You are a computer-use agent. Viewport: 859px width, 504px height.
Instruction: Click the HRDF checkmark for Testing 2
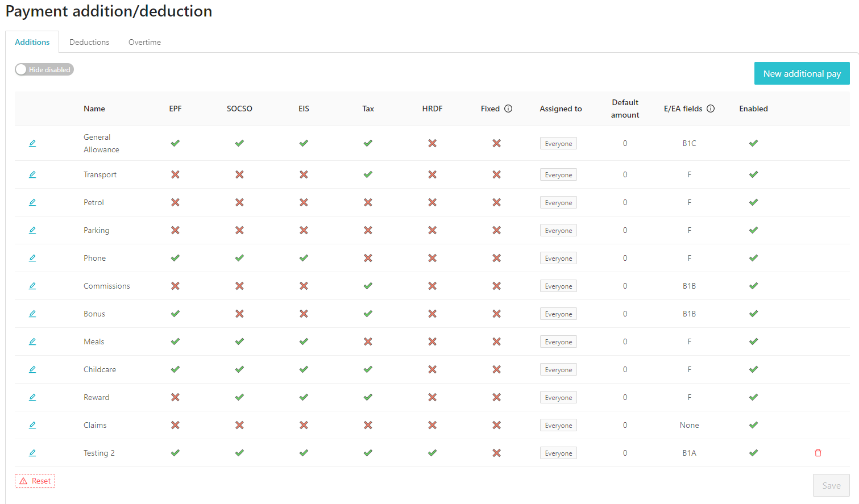click(x=432, y=453)
